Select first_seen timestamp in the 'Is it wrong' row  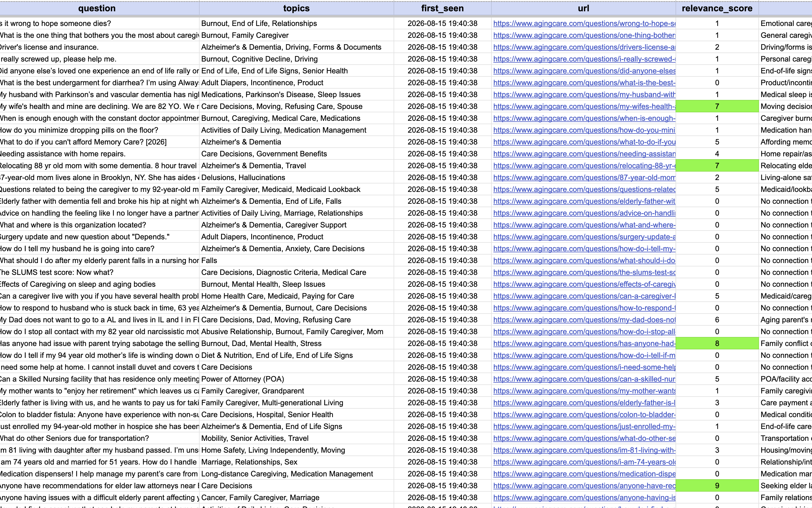(x=443, y=23)
